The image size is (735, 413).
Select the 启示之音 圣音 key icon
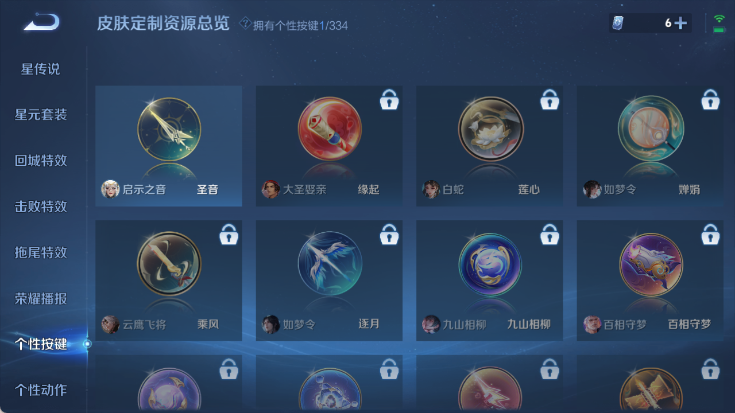(169, 129)
